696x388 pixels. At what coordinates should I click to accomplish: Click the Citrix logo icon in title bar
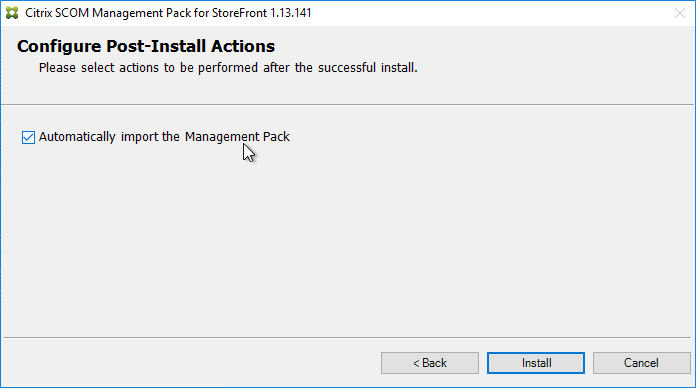[x=12, y=13]
